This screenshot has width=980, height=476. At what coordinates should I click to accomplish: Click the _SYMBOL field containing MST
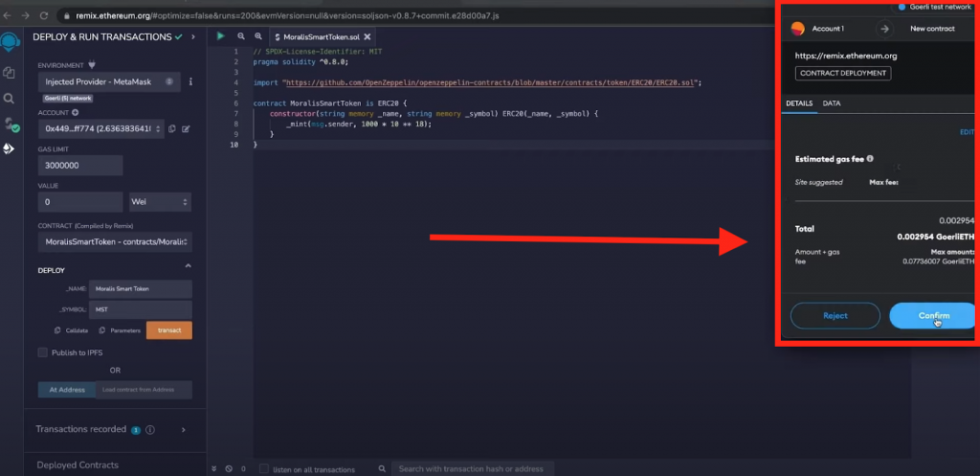pos(141,309)
